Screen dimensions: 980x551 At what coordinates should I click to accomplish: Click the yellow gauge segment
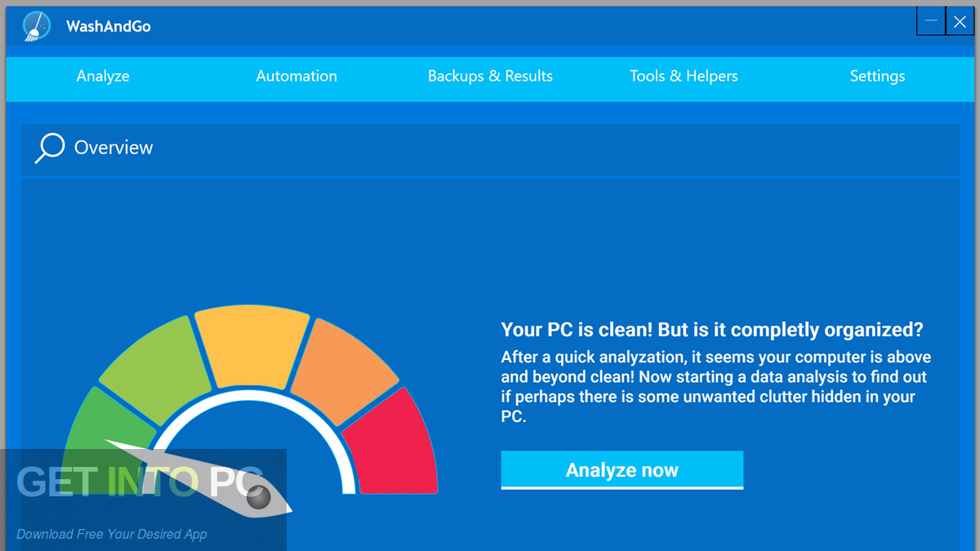252,345
